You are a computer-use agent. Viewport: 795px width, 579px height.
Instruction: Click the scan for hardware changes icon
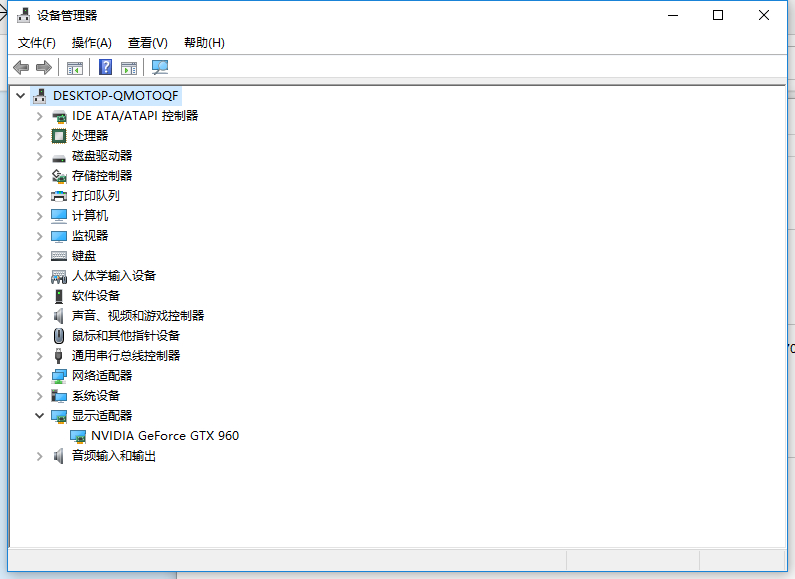(x=160, y=67)
